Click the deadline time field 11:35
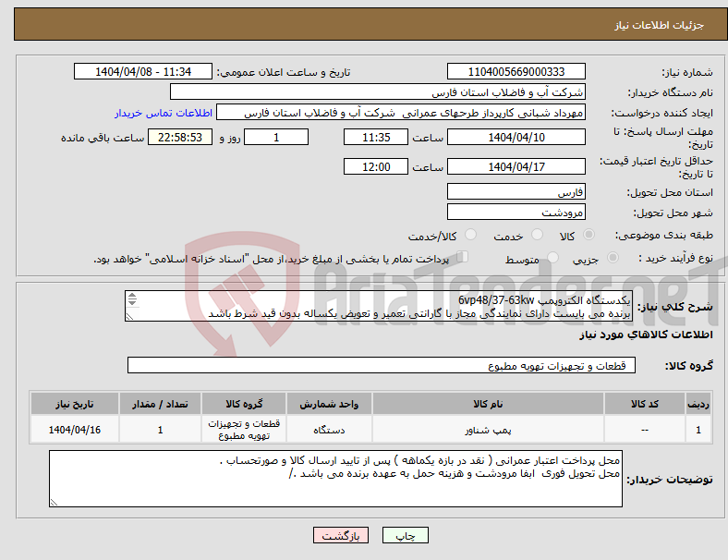Screen dimensions: 728x560 (376, 137)
